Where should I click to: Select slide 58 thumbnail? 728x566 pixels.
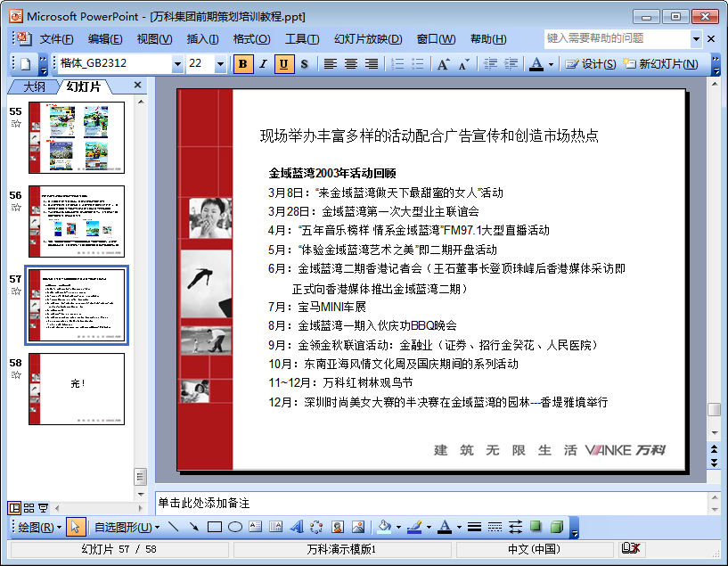[77, 390]
